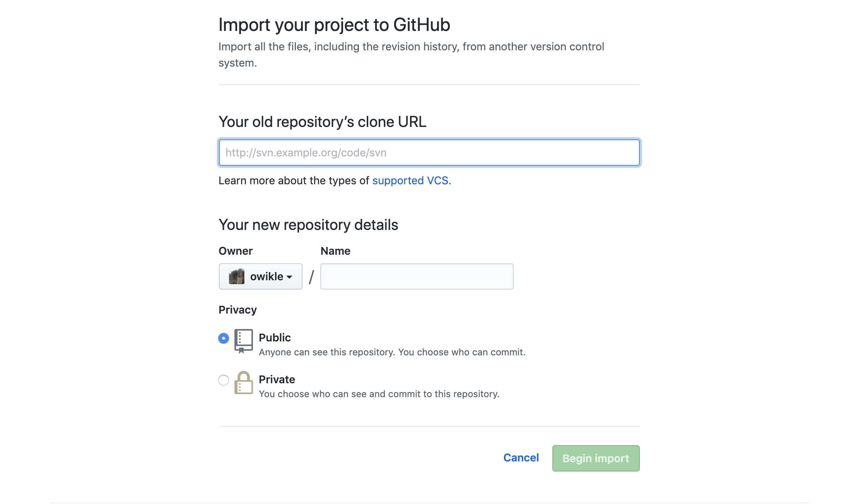This screenshot has height=504, width=868.
Task: Click the Import your project to GitHub heading
Action: [x=334, y=24]
